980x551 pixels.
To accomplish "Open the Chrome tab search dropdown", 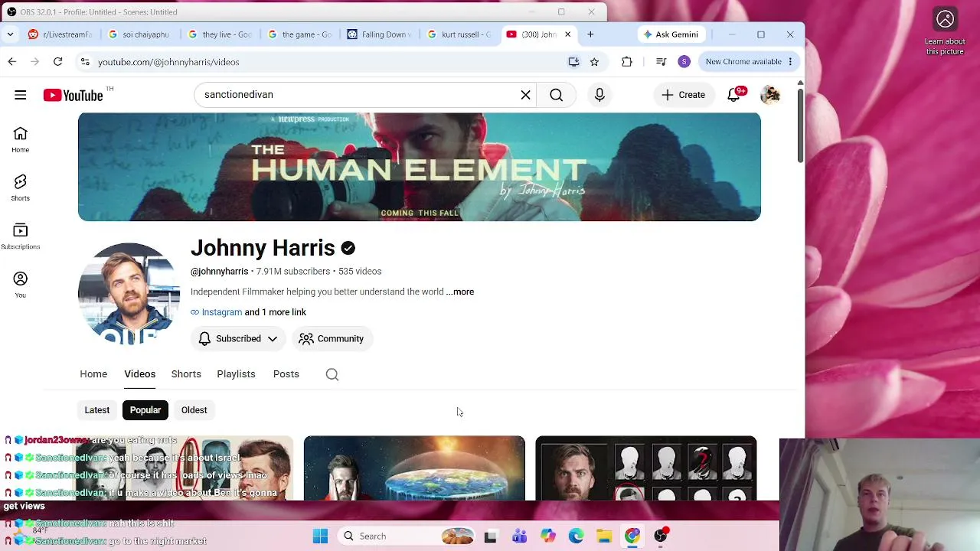I will coord(10,34).
